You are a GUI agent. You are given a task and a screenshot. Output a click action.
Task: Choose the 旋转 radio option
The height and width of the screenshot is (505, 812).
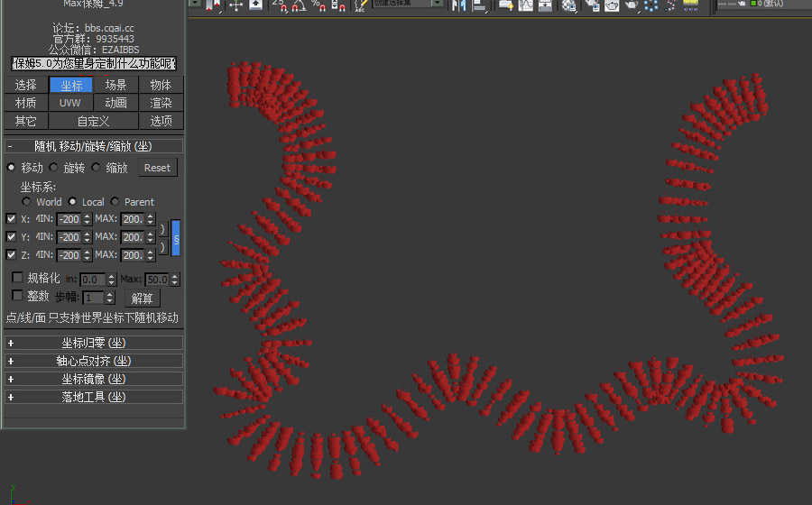pos(54,168)
